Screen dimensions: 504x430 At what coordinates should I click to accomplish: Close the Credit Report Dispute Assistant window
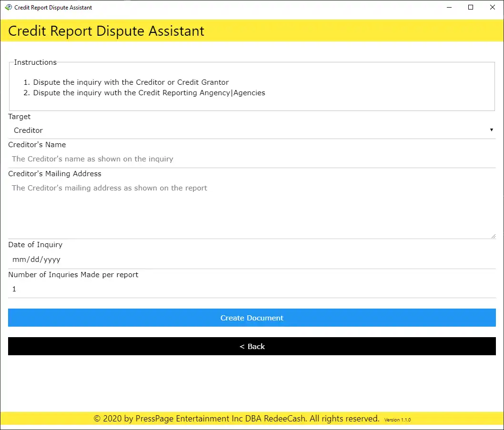tap(492, 7)
